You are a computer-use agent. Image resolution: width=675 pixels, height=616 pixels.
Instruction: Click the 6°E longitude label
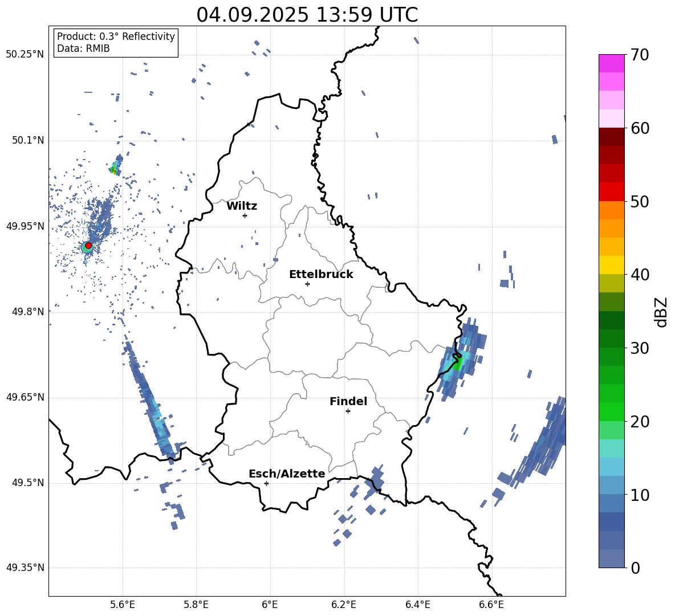270,605
